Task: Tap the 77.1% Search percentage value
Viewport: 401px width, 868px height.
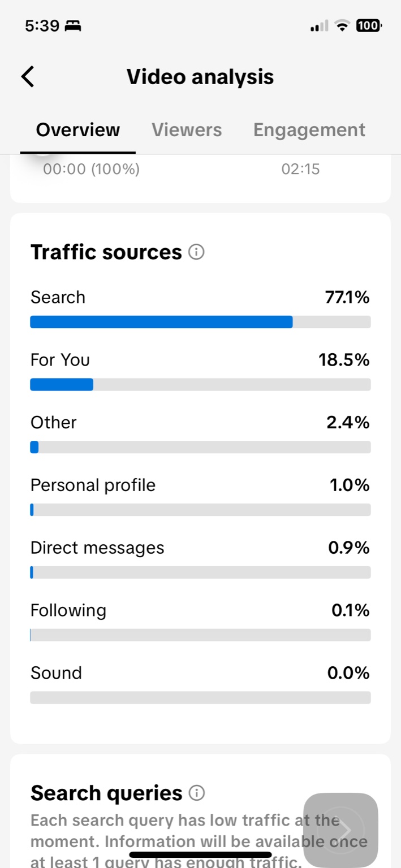Action: click(347, 297)
